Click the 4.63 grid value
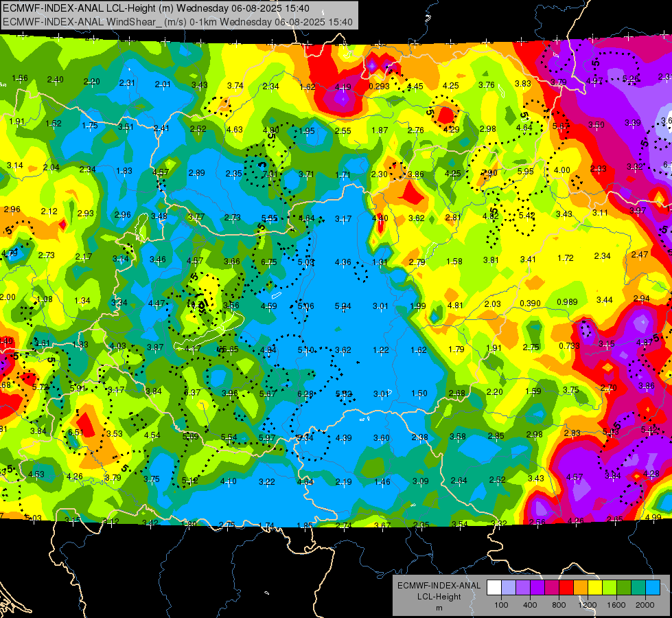 click(x=235, y=129)
